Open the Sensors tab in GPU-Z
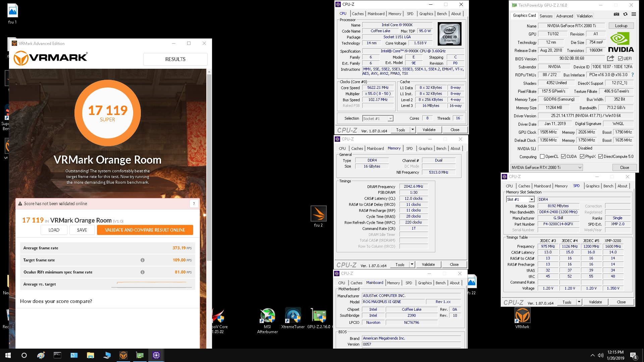644x362 pixels. (x=546, y=16)
